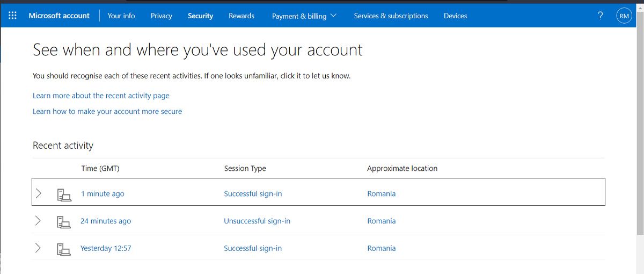Click device icon for 24 minutes ago entry
This screenshot has width=644, height=274.
coord(64,221)
